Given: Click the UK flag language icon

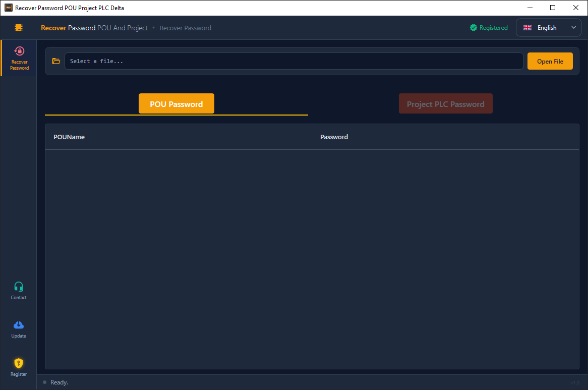Looking at the screenshot, I should (527, 28).
